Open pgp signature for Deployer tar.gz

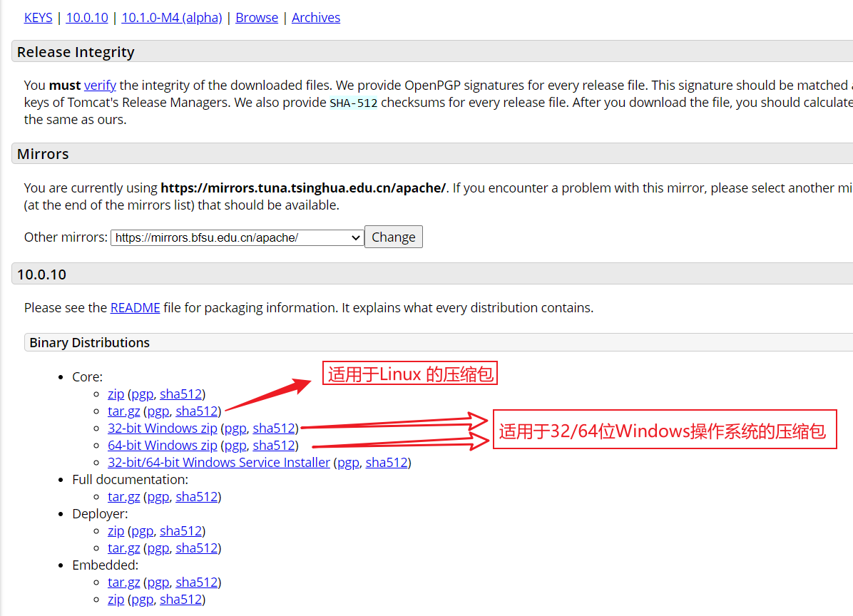[158, 548]
